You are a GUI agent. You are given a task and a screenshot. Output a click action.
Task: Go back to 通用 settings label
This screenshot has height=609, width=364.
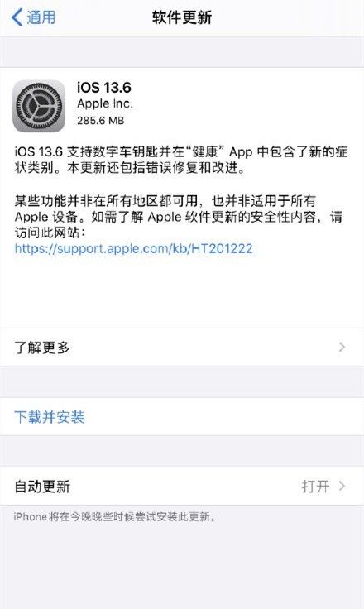click(41, 17)
